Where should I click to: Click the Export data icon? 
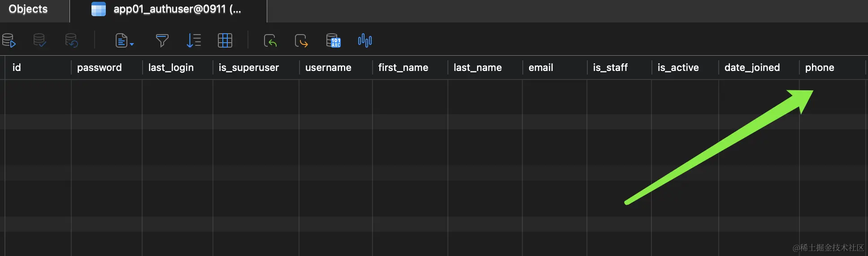[301, 41]
